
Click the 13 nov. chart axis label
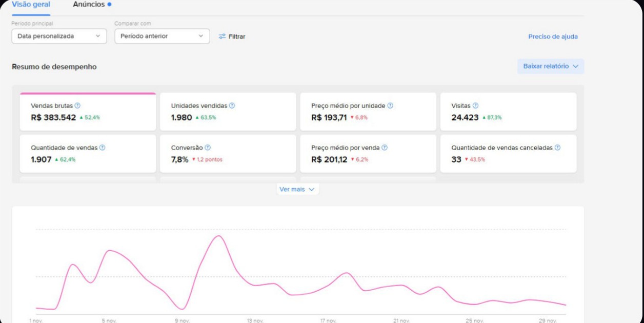[255, 320]
